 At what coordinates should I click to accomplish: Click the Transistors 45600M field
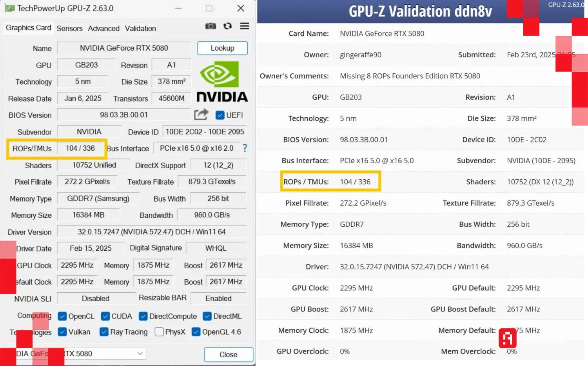click(171, 98)
